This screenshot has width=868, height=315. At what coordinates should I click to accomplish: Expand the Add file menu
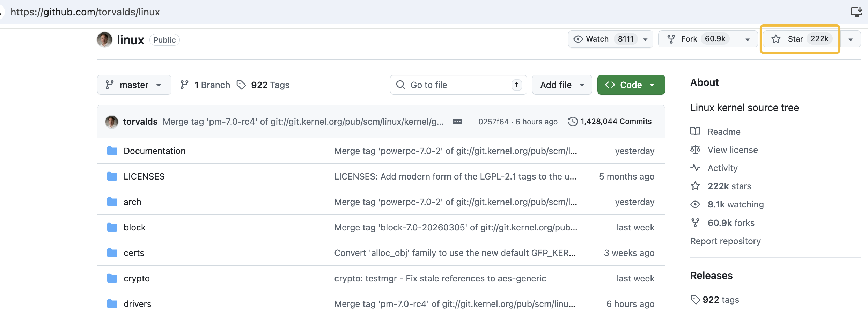coord(561,85)
